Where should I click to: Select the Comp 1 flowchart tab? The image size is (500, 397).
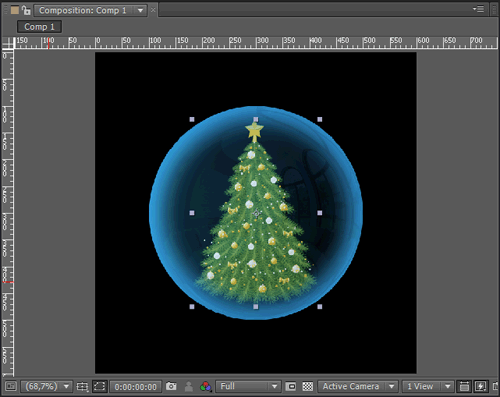tap(39, 27)
